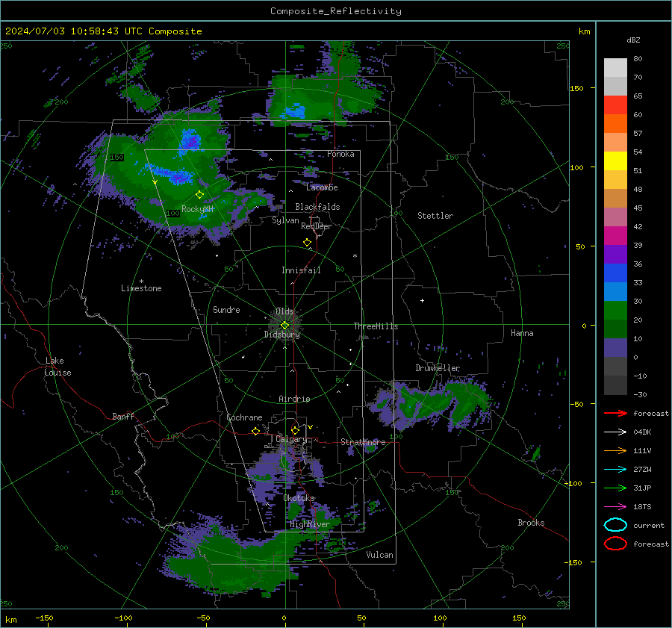
Task: Click the Vulcan label on map
Action: (x=379, y=555)
